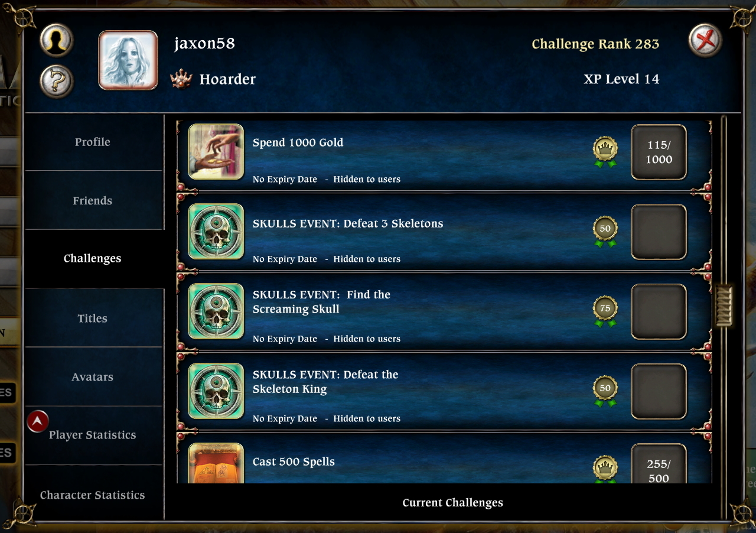Select the Spend 1000 Gold hand icon
The height and width of the screenshot is (533, 756).
[216, 151]
